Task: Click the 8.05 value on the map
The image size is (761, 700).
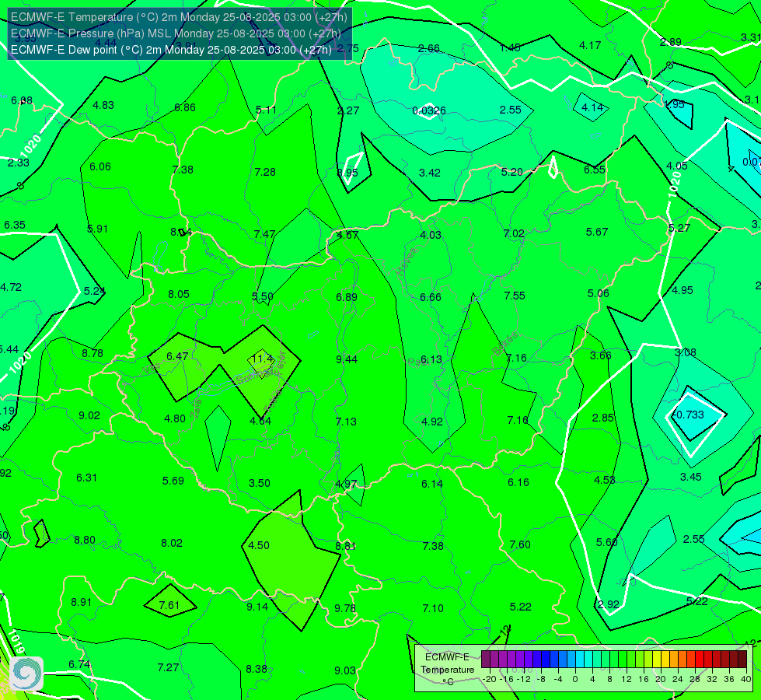Action: [x=179, y=294]
